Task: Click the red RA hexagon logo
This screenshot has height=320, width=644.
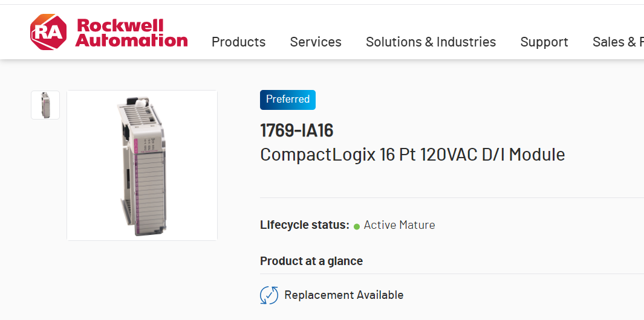Action: tap(48, 32)
